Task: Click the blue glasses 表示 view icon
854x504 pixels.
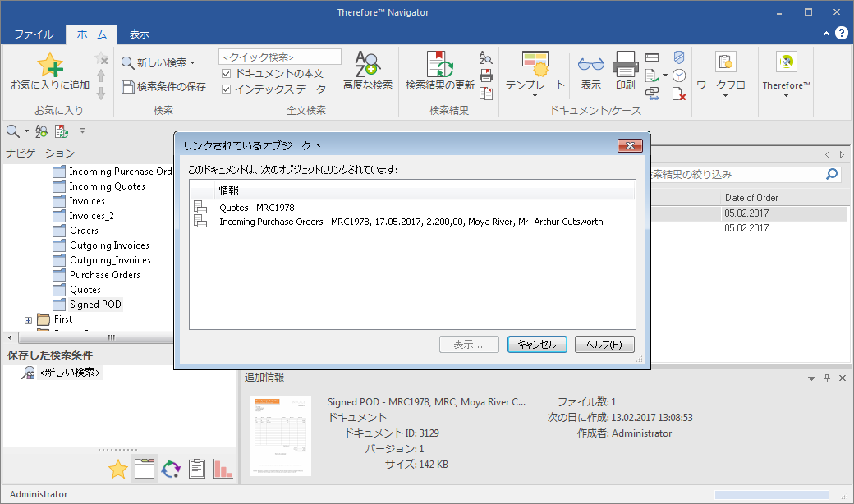Action: point(591,71)
